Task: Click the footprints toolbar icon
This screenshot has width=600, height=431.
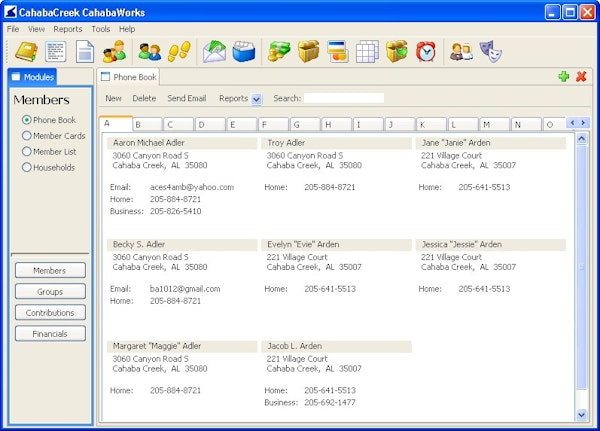Action: pyautogui.click(x=178, y=51)
